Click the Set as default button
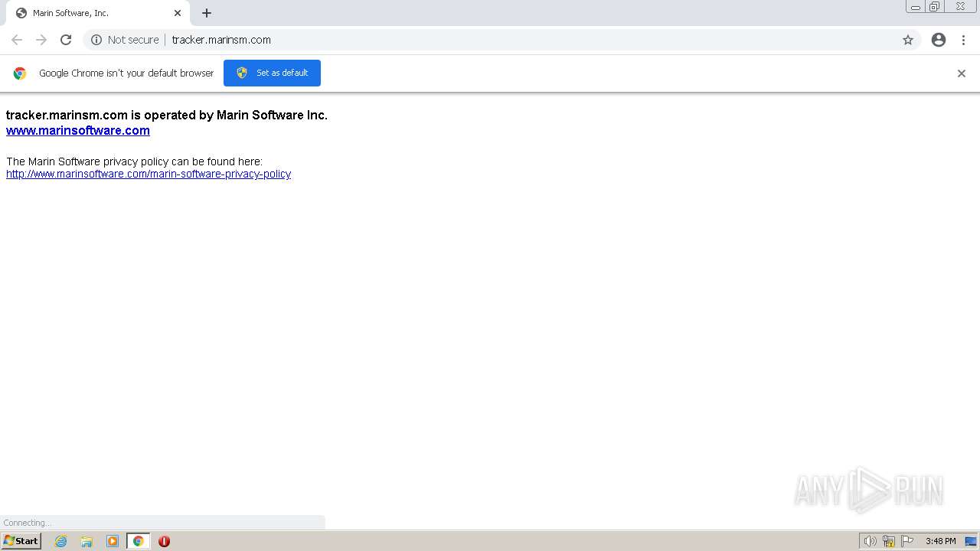Image resolution: width=980 pixels, height=551 pixels. pos(272,73)
